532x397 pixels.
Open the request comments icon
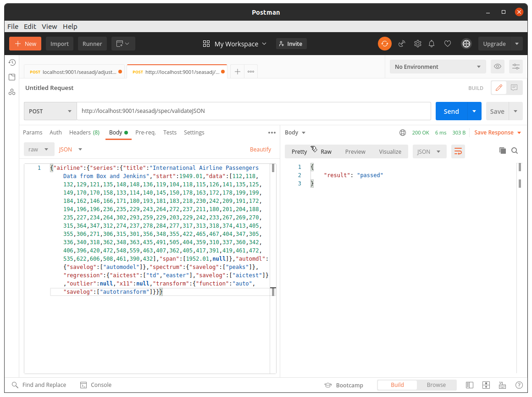515,88
